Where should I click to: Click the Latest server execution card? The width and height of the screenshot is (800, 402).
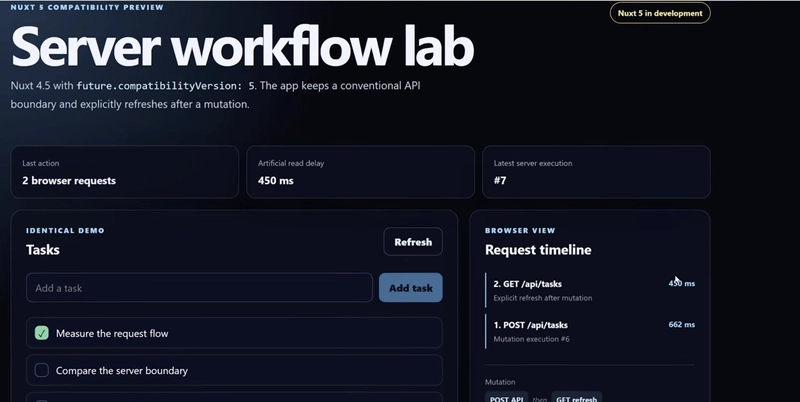pos(596,172)
